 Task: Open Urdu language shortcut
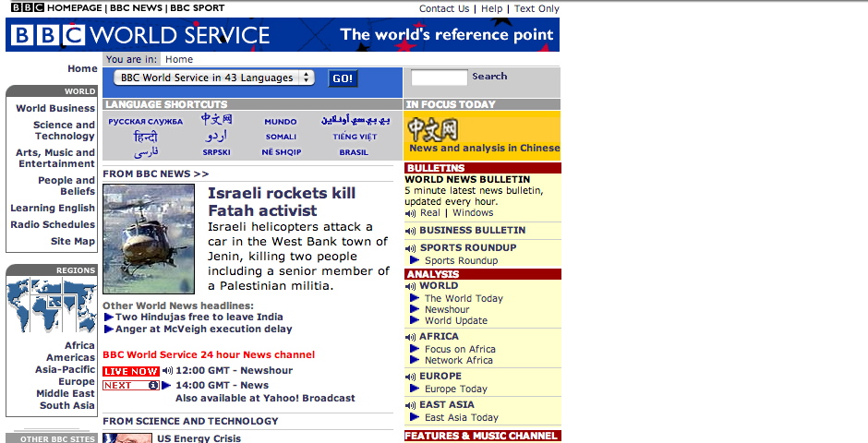click(216, 136)
